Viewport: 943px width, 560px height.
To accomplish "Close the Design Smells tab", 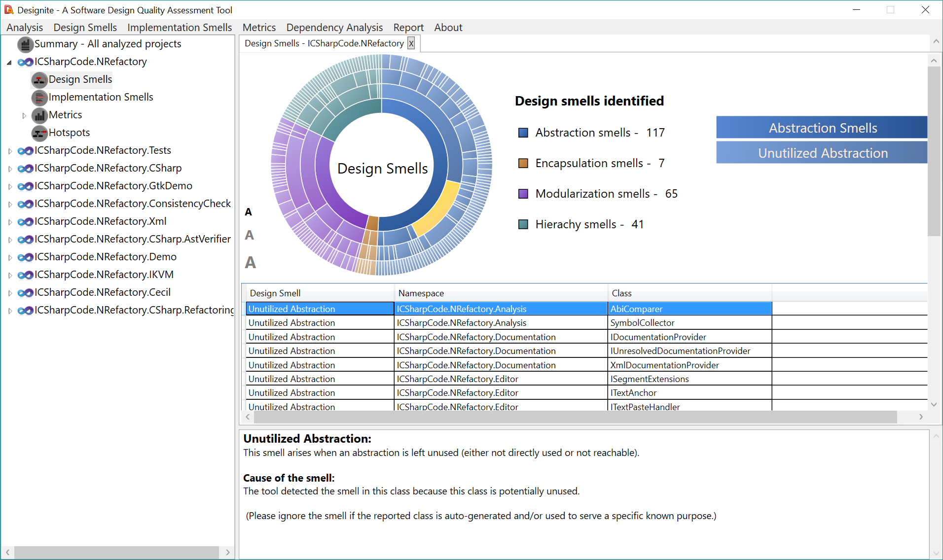I will coord(411,43).
